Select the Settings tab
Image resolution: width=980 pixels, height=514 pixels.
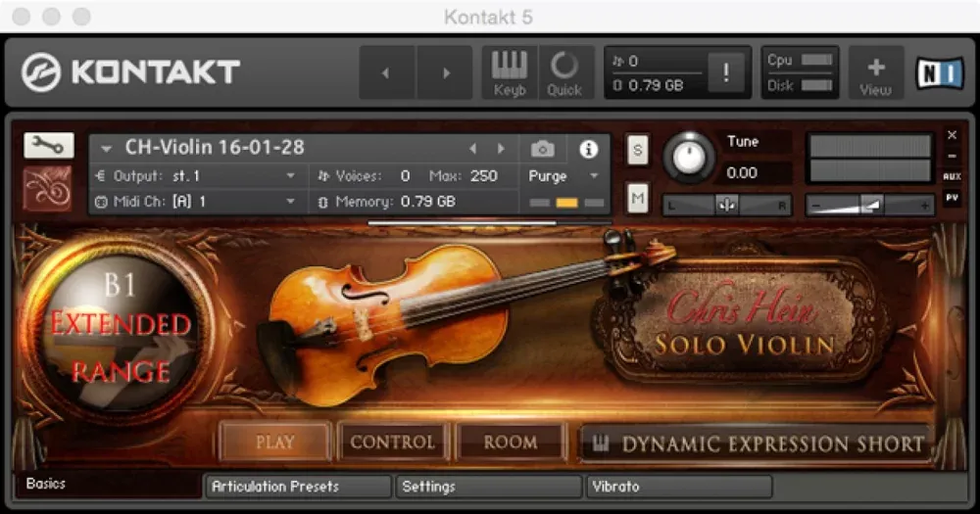click(x=489, y=486)
